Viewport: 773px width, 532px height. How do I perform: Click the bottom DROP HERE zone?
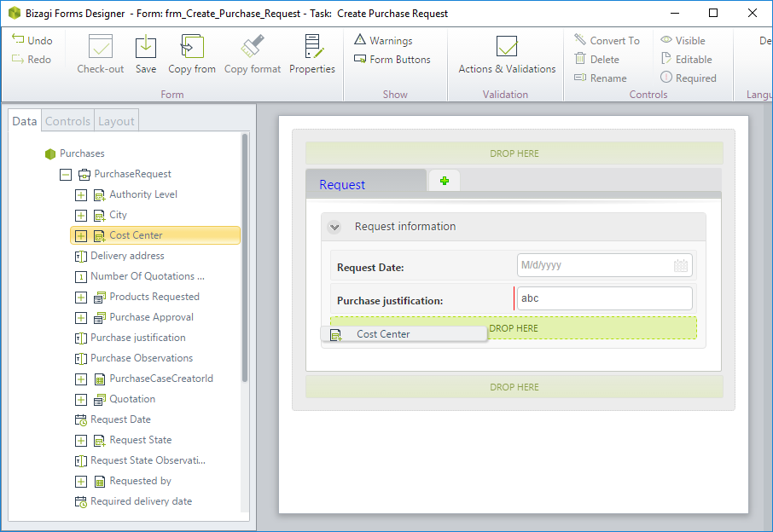[x=514, y=387]
